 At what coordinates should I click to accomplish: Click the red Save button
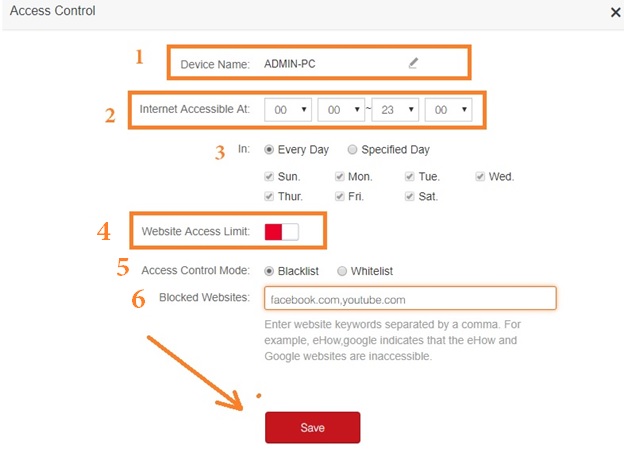click(312, 427)
